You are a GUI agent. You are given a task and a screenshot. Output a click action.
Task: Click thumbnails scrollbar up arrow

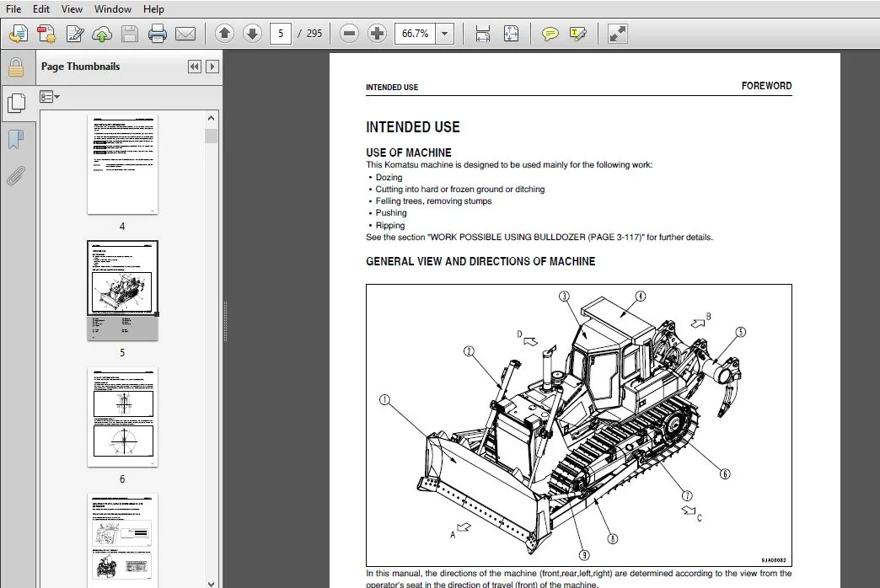[211, 118]
